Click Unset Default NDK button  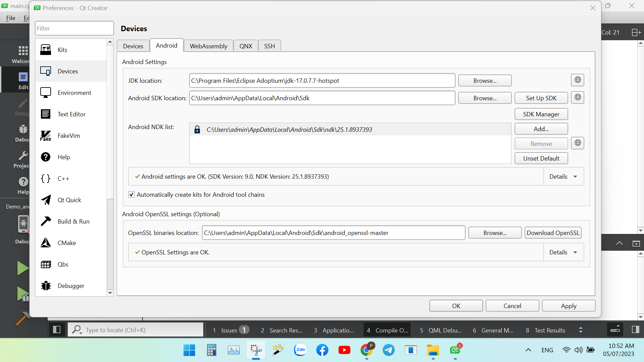pyautogui.click(x=541, y=159)
